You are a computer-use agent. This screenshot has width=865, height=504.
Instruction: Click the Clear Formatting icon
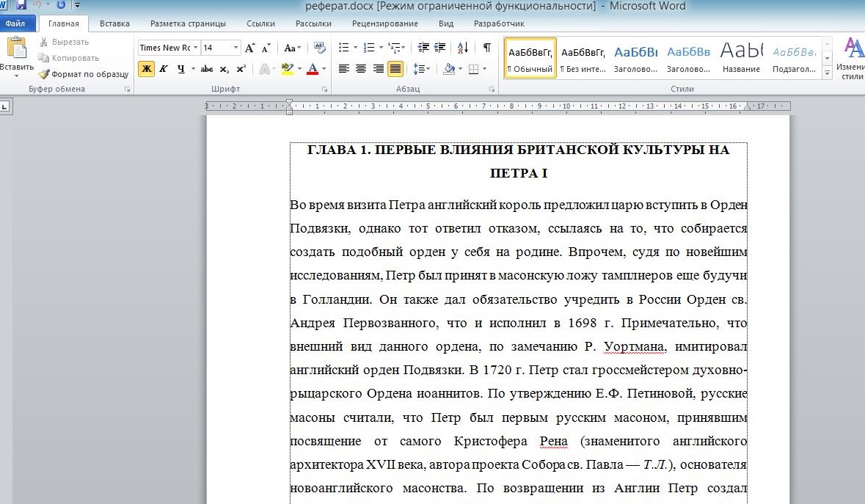coord(319,48)
